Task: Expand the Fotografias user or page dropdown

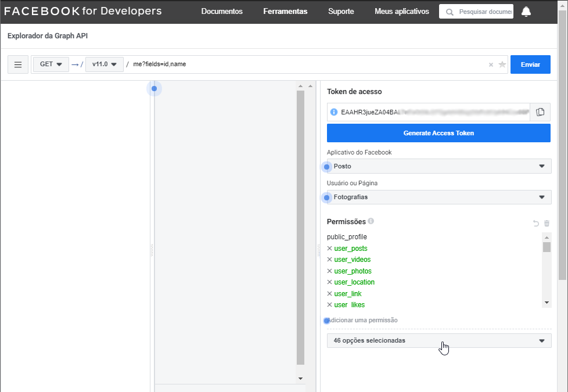Action: 439,197
